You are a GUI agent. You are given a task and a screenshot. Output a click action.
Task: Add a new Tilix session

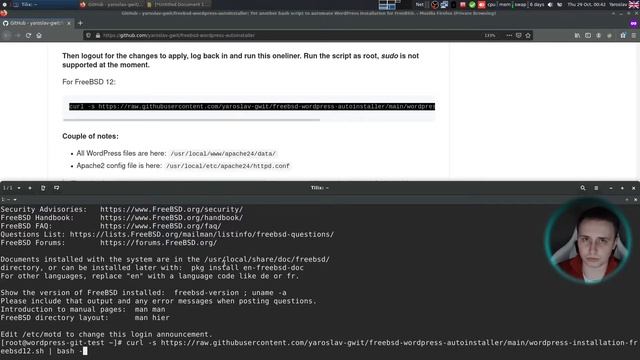point(30,188)
